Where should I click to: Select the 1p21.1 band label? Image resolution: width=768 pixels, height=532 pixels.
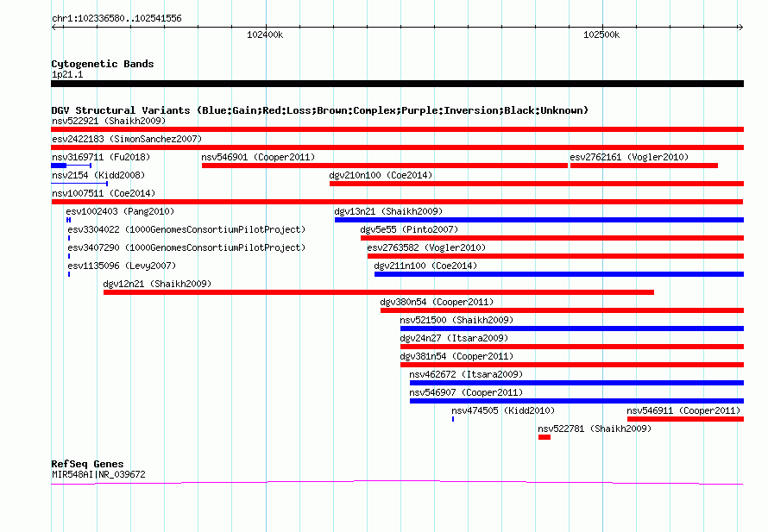tap(67, 75)
